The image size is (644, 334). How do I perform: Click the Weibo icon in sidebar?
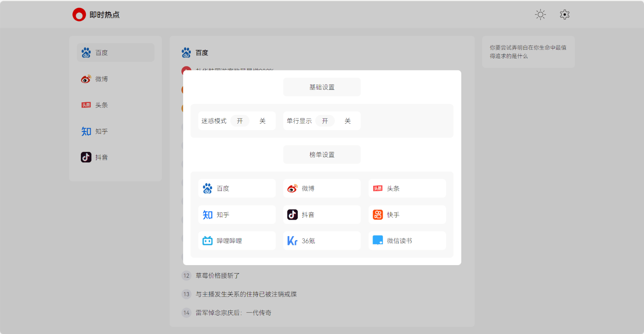(x=86, y=79)
